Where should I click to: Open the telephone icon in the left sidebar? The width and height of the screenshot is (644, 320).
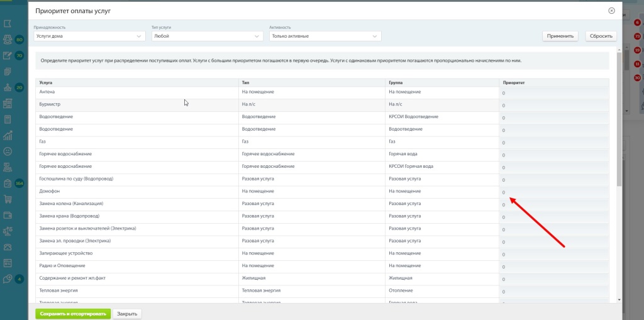click(7, 247)
